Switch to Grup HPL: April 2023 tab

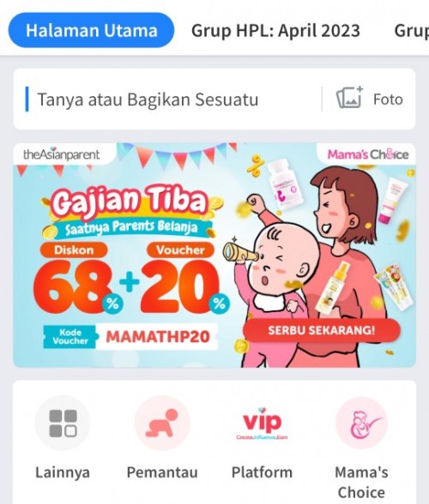pos(275,31)
